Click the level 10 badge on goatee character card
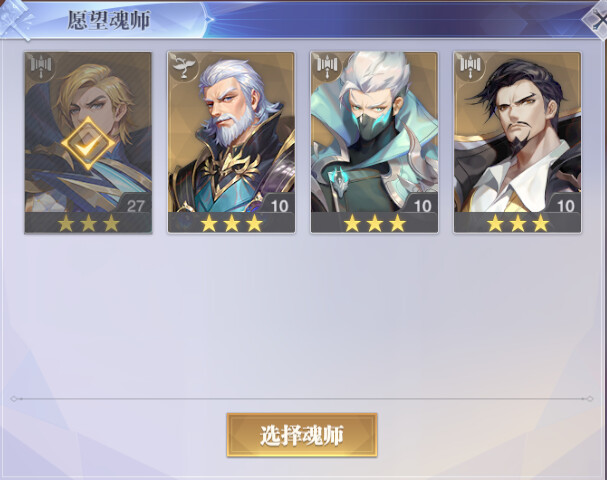Screen dimensions: 607x480 (565, 204)
